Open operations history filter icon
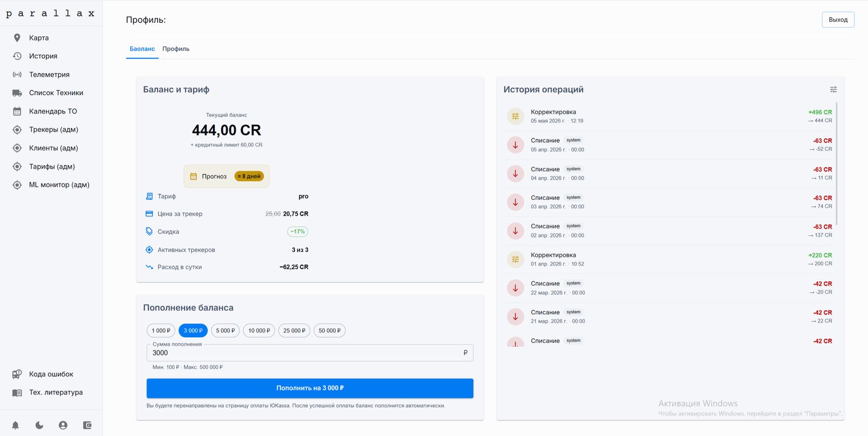868x436 pixels. point(833,90)
